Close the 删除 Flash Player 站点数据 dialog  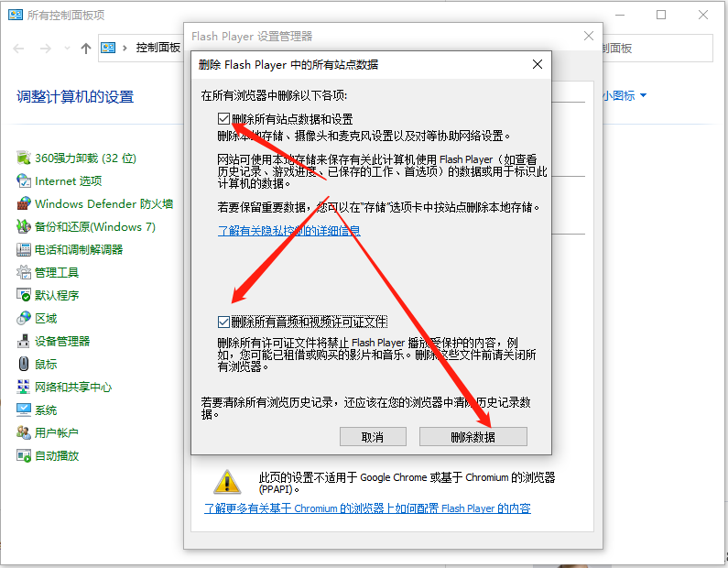click(x=538, y=64)
